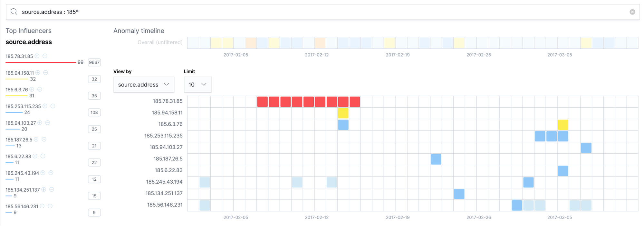Click minus icon beside influencer 185.187.26.5
The width and height of the screenshot is (644, 226).
tap(44, 140)
